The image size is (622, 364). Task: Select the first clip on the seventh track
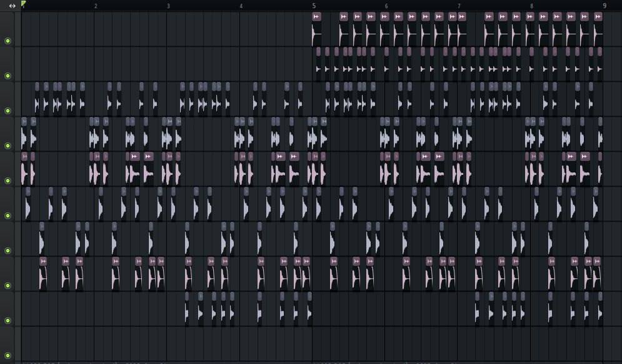42,239
